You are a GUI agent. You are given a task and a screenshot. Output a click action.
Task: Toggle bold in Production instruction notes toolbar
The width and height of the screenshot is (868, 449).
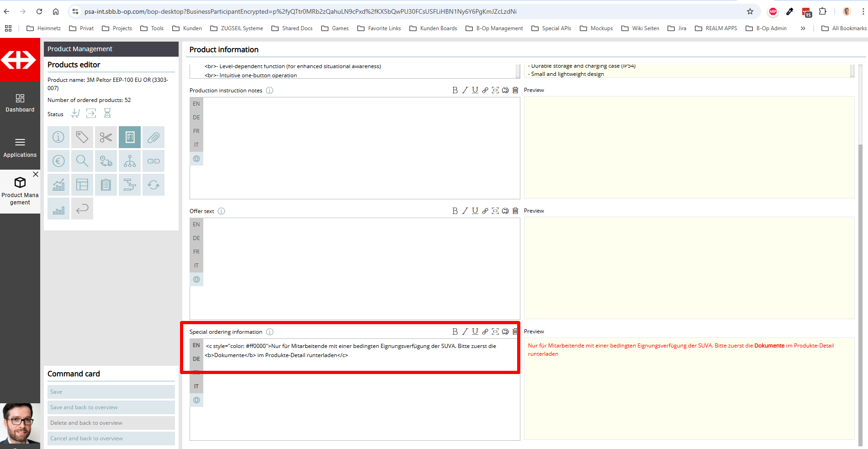(455, 90)
